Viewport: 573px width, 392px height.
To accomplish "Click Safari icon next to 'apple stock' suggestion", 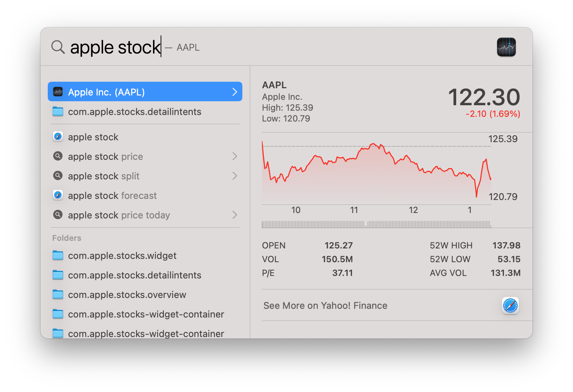I will (x=58, y=137).
